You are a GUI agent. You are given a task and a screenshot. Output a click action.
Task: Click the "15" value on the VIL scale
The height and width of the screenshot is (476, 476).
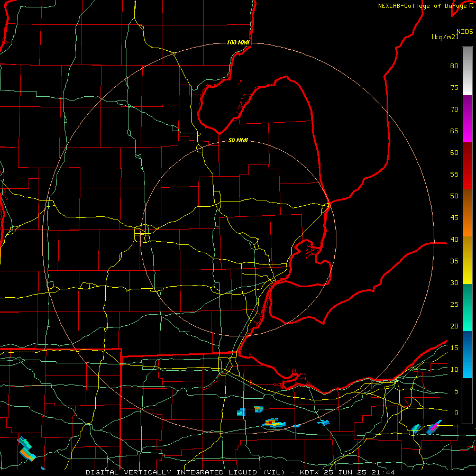click(454, 348)
